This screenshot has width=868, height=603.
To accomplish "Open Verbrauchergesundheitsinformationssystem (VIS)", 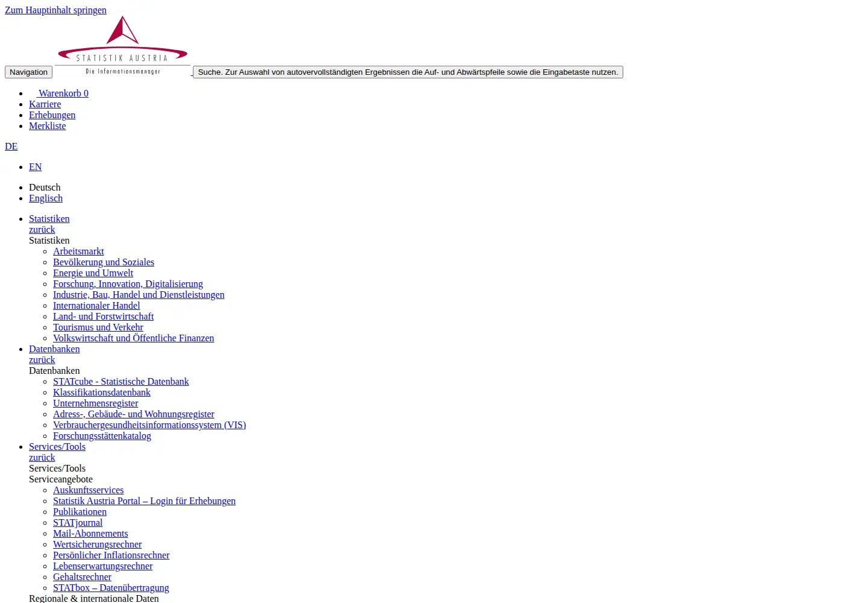I will [149, 425].
